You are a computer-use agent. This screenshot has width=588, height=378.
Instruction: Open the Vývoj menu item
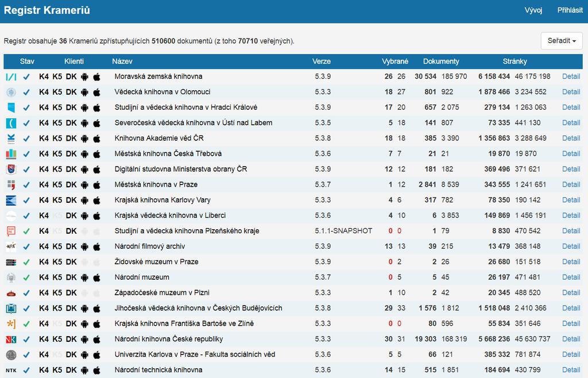[533, 10]
